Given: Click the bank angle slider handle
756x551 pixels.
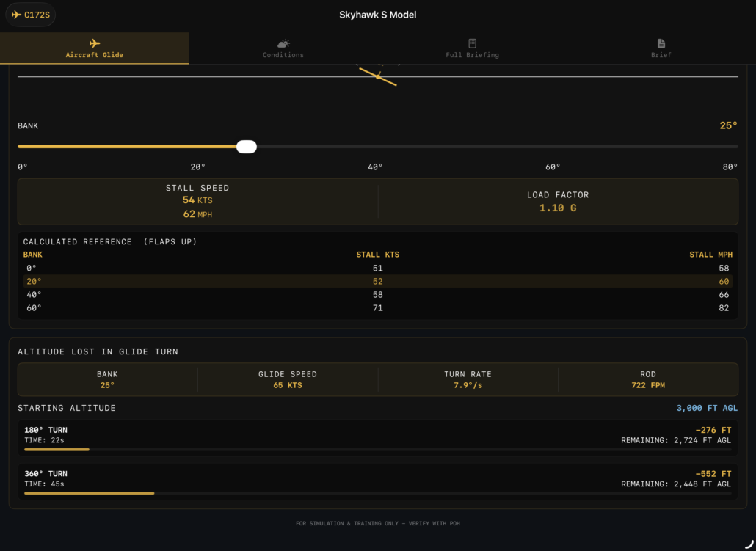Looking at the screenshot, I should tap(247, 147).
